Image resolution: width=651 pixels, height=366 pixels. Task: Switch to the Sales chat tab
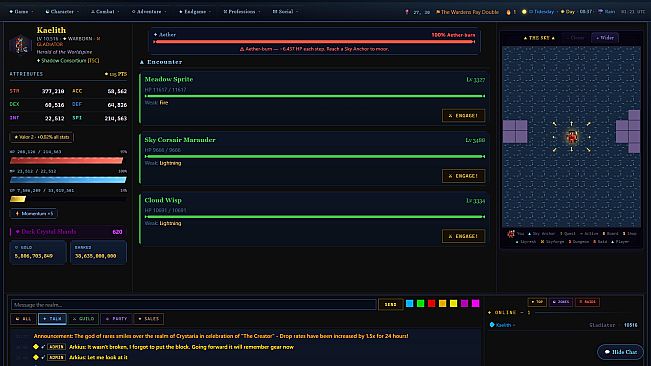pyautogui.click(x=149, y=319)
